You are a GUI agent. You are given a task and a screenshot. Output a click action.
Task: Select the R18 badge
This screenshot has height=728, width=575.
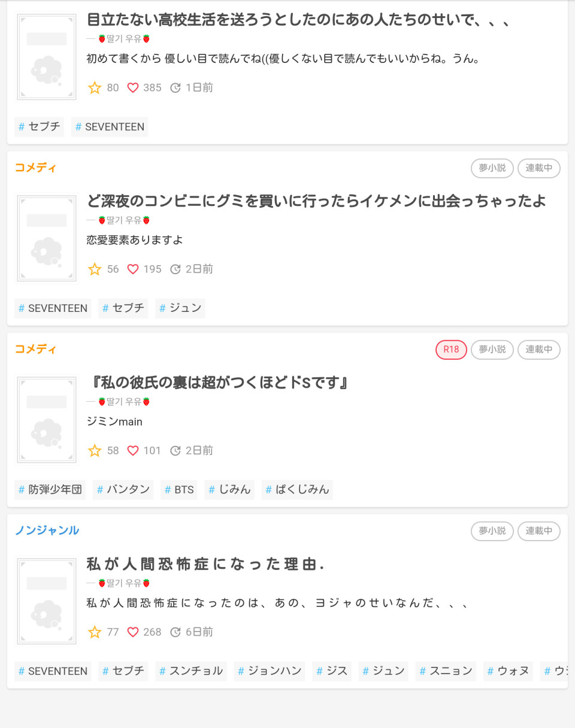point(451,350)
